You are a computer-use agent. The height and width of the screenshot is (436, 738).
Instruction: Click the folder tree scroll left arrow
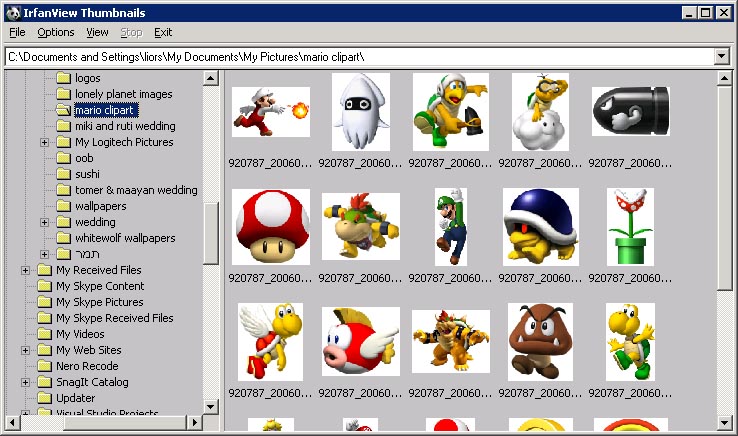click(x=12, y=422)
